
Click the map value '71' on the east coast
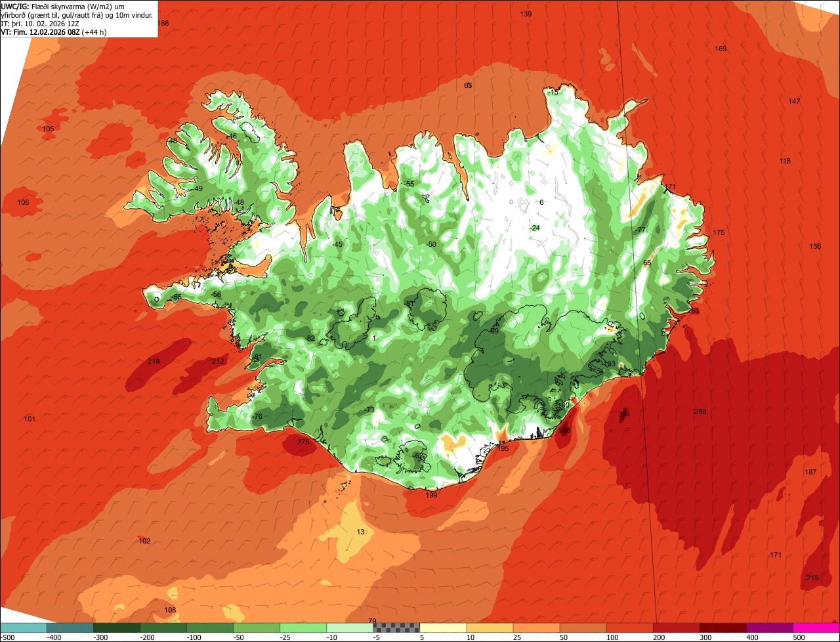tap(671, 186)
